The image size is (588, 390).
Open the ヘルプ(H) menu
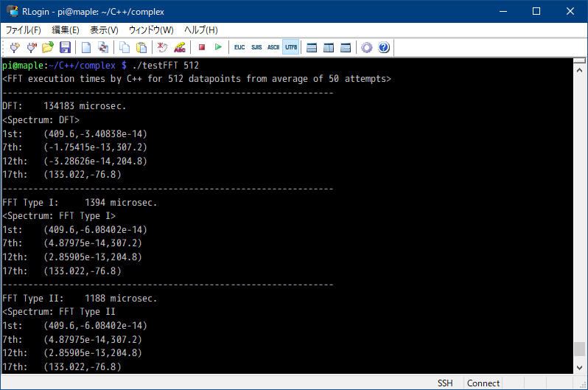(x=200, y=30)
